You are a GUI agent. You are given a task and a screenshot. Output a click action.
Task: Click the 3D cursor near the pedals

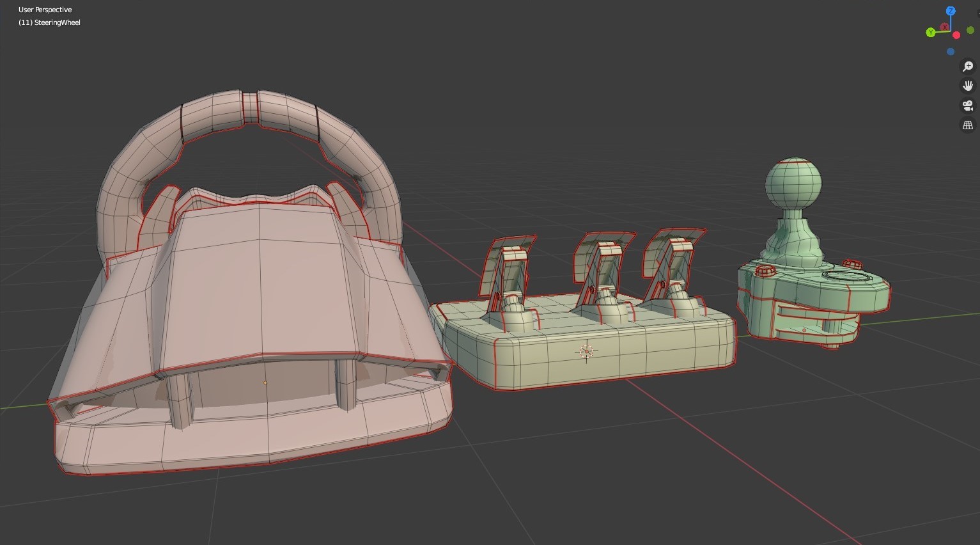point(586,351)
